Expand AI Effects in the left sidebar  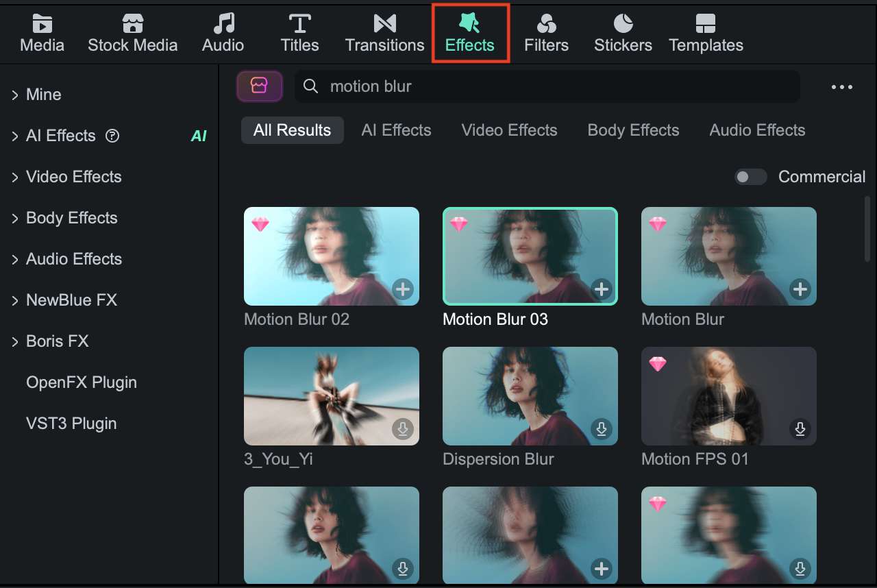14,136
